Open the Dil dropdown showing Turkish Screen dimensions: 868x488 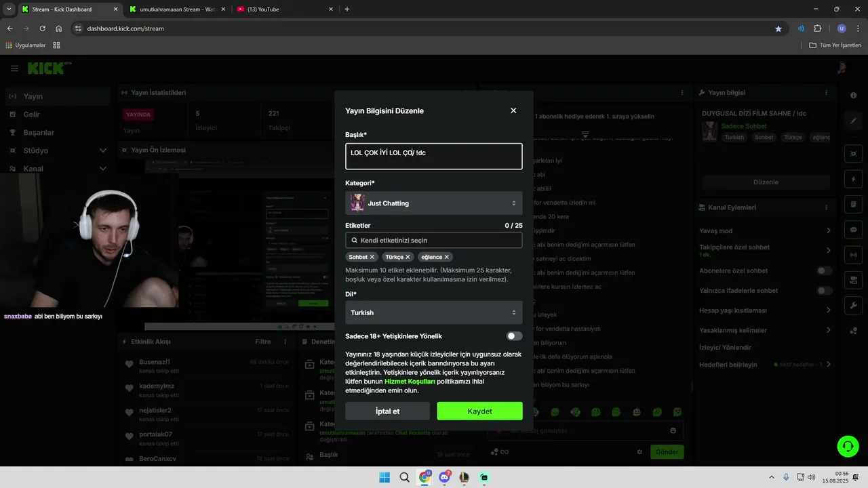click(433, 312)
